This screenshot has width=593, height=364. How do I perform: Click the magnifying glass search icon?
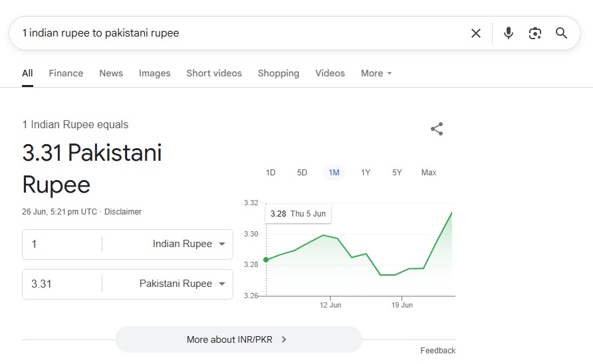[x=562, y=33]
